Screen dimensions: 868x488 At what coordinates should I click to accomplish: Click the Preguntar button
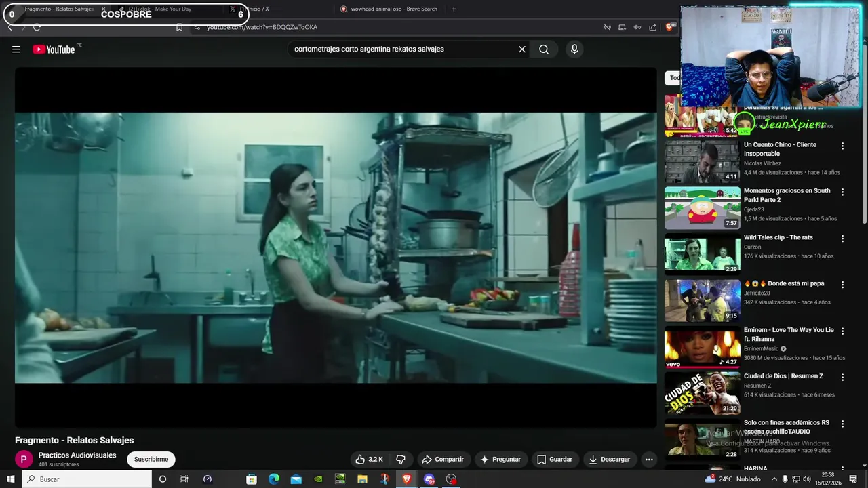[500, 460]
